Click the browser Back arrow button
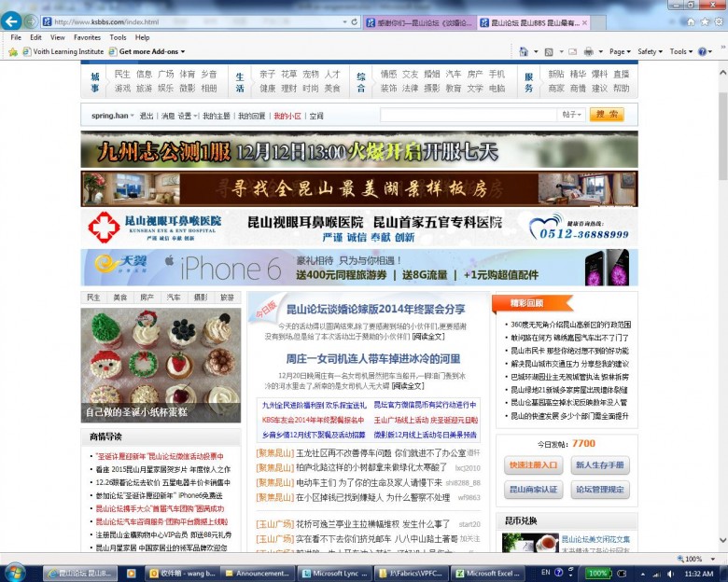Viewport: 728px width, 582px height. (10, 21)
